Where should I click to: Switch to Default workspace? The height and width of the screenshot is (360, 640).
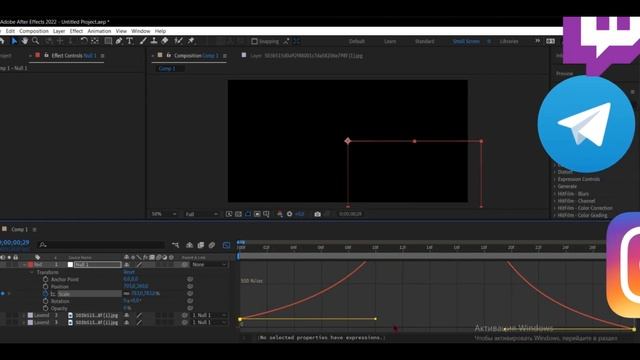[357, 41]
